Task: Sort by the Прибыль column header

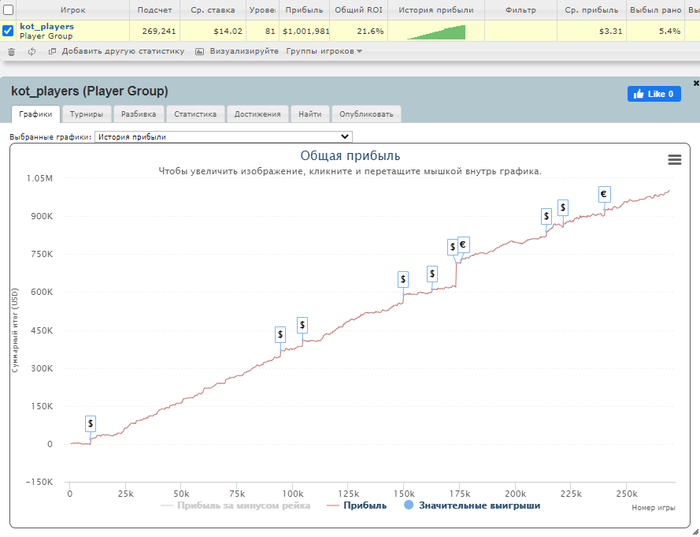Action: pyautogui.click(x=304, y=10)
